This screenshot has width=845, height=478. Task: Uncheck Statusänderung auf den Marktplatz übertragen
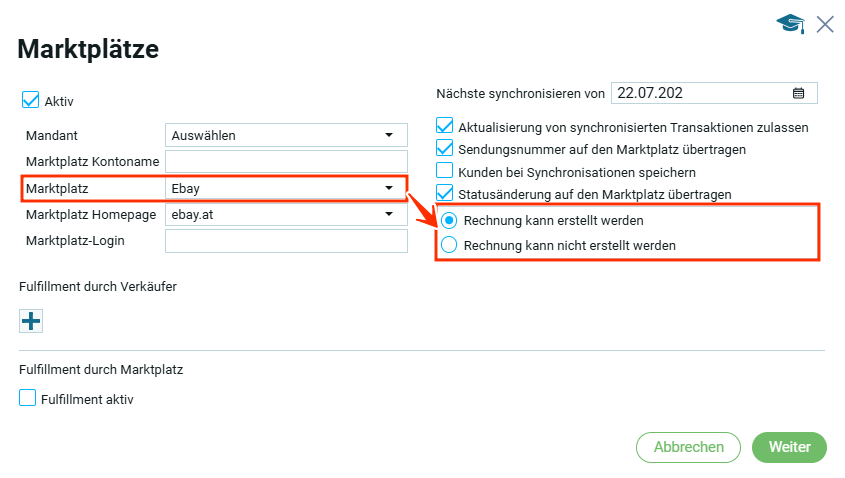pos(445,193)
